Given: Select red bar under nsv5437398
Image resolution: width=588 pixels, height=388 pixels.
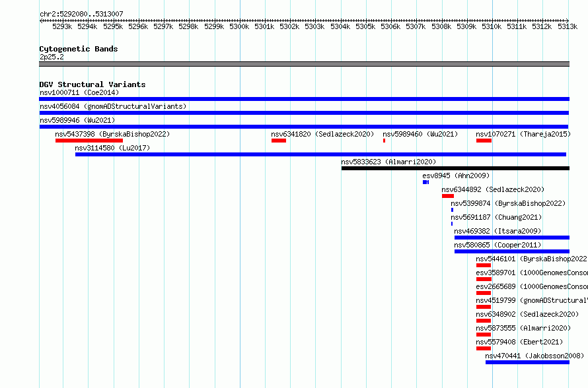Looking at the screenshot, I should (89, 141).
